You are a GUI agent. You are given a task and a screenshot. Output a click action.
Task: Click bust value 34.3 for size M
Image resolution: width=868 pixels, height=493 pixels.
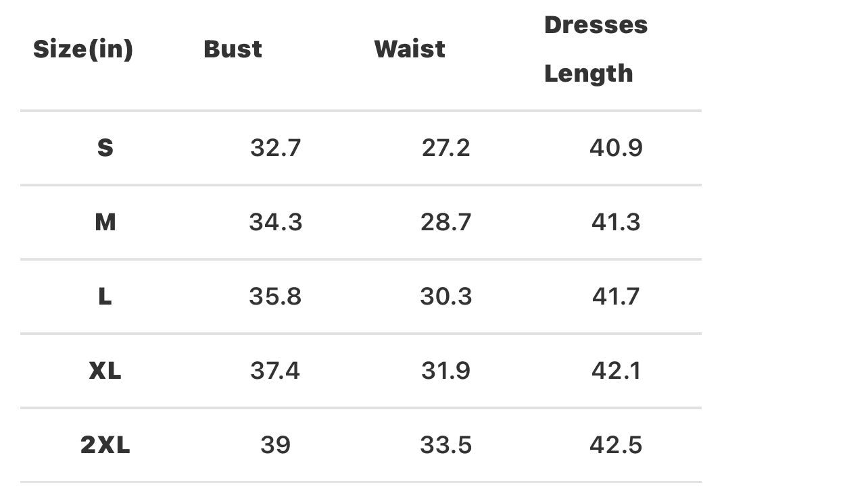(x=275, y=222)
